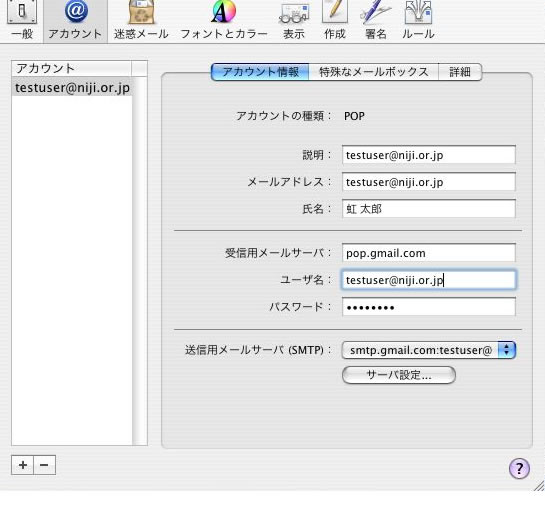This screenshot has height=525, width=545.
Task: Switch to the 特殊なメールボックス tab
Action: pos(374,72)
